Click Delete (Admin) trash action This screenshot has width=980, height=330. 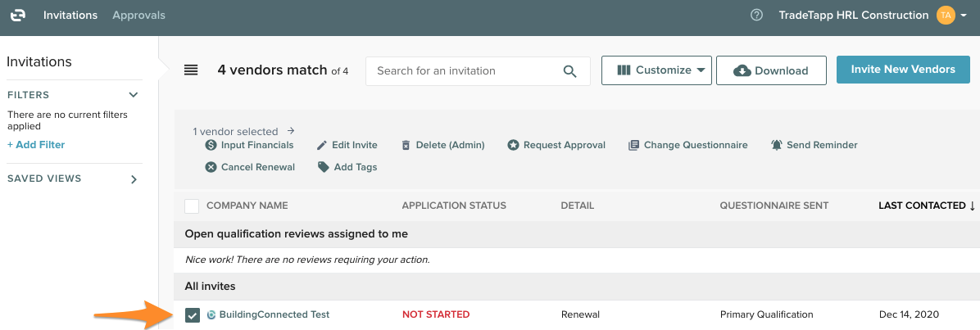coord(442,145)
